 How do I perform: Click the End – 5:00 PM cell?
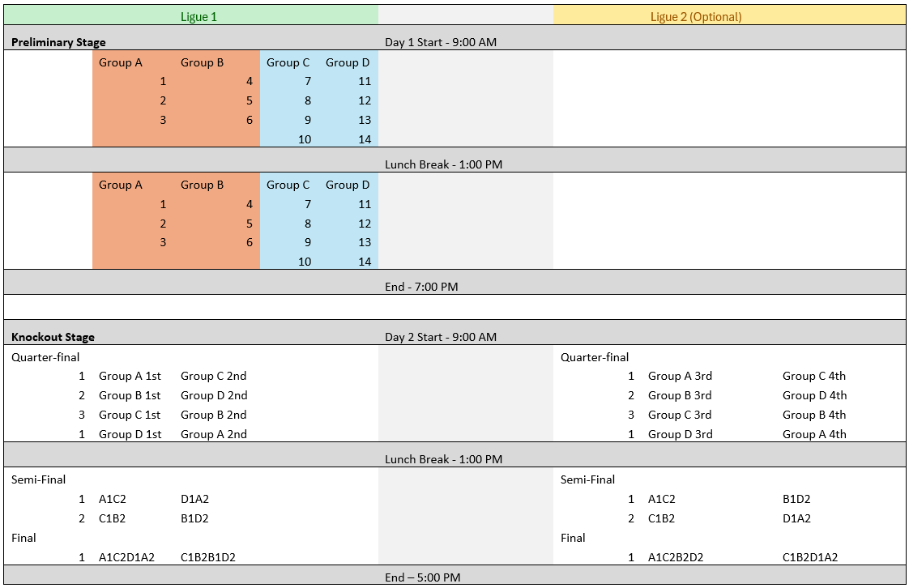click(423, 577)
